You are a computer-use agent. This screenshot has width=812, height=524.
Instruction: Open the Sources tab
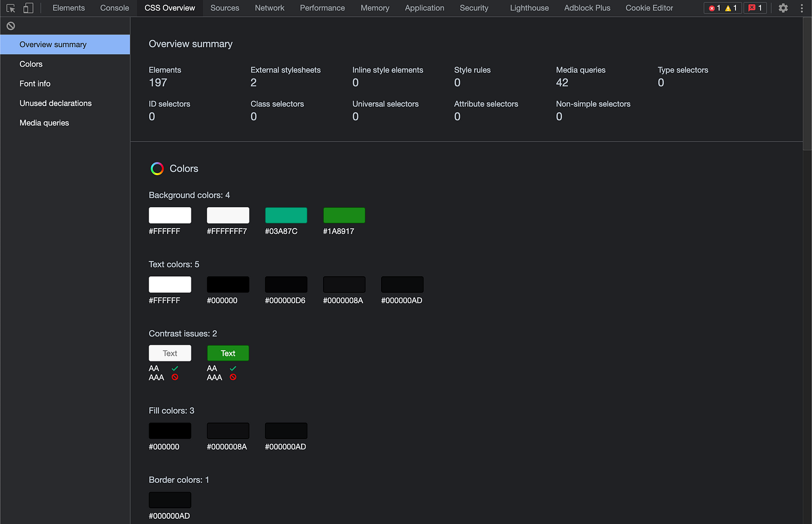[x=225, y=8]
